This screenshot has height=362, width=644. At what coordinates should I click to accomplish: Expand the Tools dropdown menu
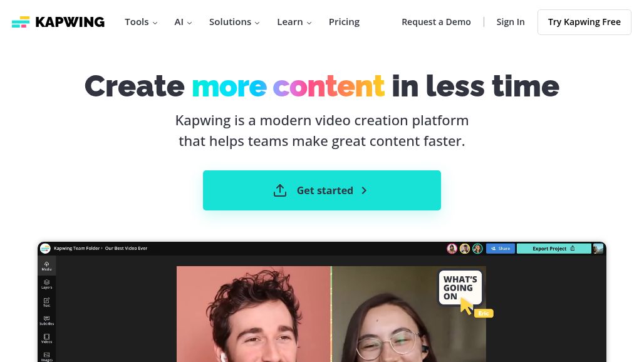[x=141, y=22]
